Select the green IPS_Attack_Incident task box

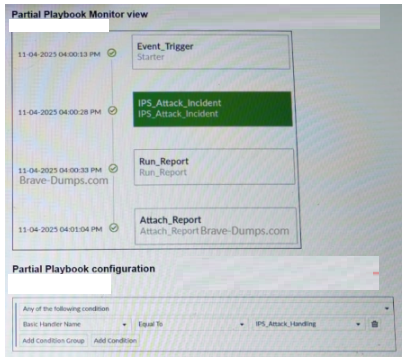tap(213, 109)
